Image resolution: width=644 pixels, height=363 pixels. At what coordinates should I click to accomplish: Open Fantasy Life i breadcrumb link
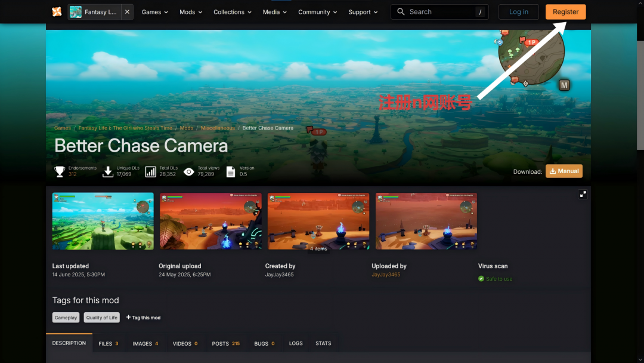click(125, 128)
